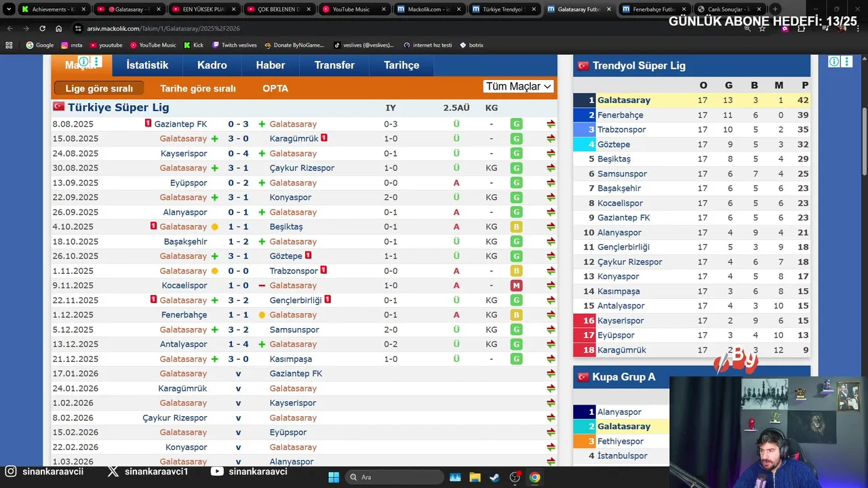Open the Google bookmark

(x=40, y=45)
